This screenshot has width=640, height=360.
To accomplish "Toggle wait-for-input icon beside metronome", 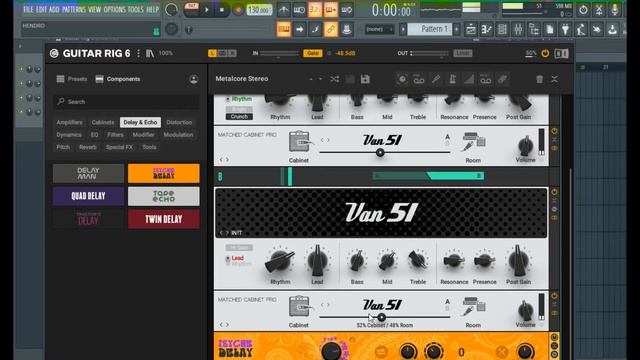I will pos(299,10).
